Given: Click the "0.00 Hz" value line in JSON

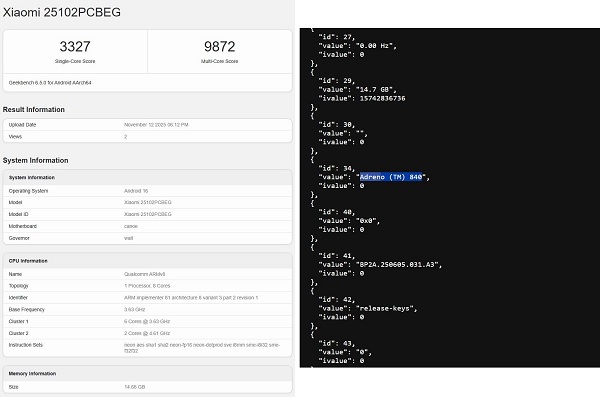Looking at the screenshot, I should (357, 46).
